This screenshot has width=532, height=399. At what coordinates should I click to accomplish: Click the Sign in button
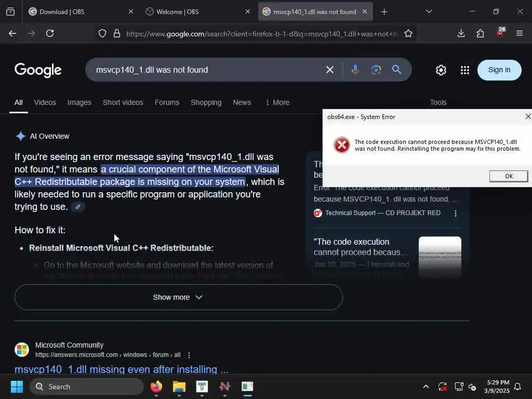point(499,70)
